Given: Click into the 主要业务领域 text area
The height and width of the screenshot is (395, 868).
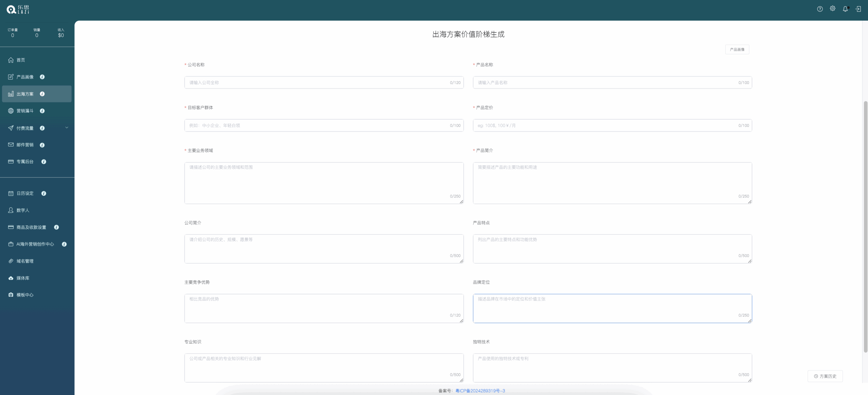Looking at the screenshot, I should click(x=324, y=183).
